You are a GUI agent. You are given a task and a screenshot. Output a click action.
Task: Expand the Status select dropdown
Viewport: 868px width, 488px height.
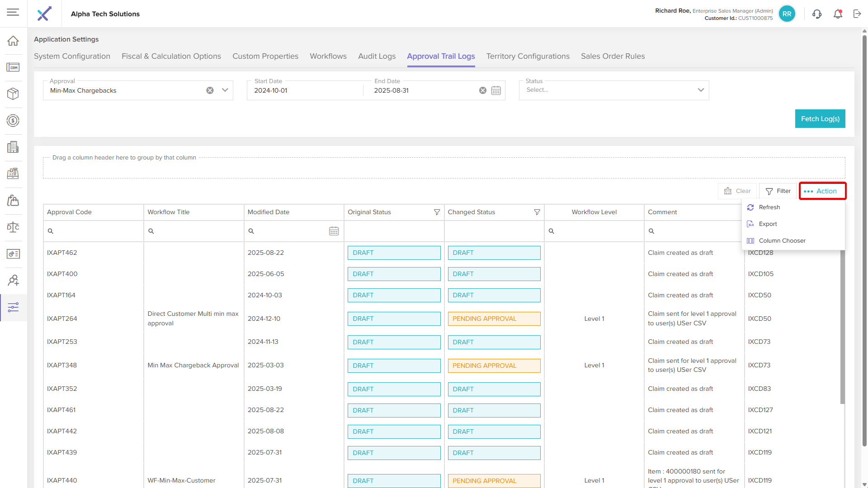(x=701, y=90)
